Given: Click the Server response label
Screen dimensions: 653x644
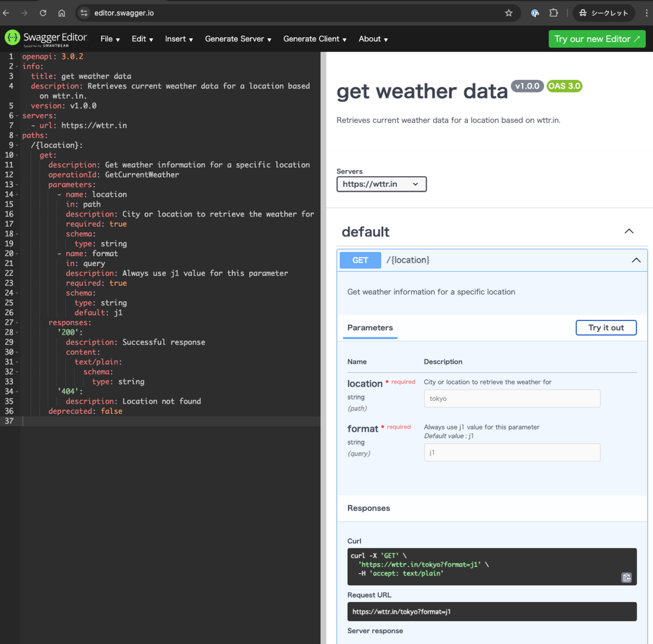Looking at the screenshot, I should point(375,631).
